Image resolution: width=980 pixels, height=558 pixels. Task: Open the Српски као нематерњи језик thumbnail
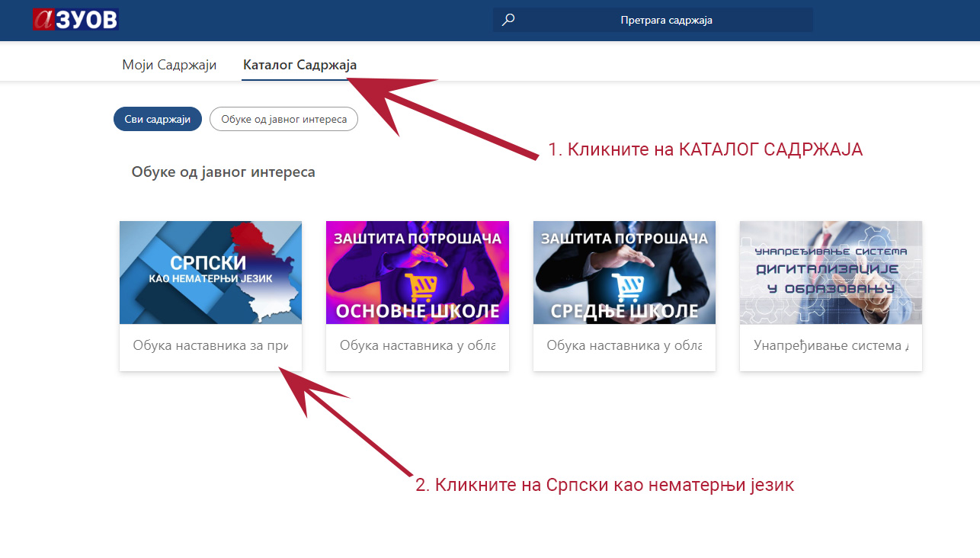pyautogui.click(x=210, y=272)
